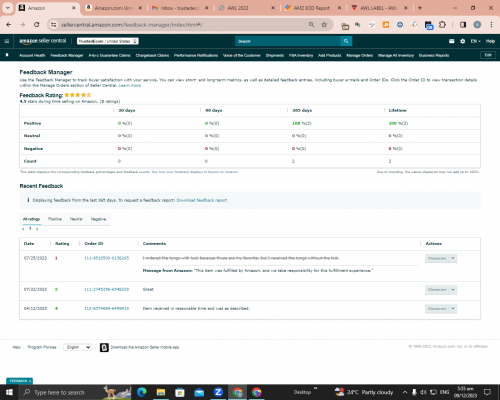
Task: Open the tab search chevron in Chrome
Action: [x=7, y=8]
